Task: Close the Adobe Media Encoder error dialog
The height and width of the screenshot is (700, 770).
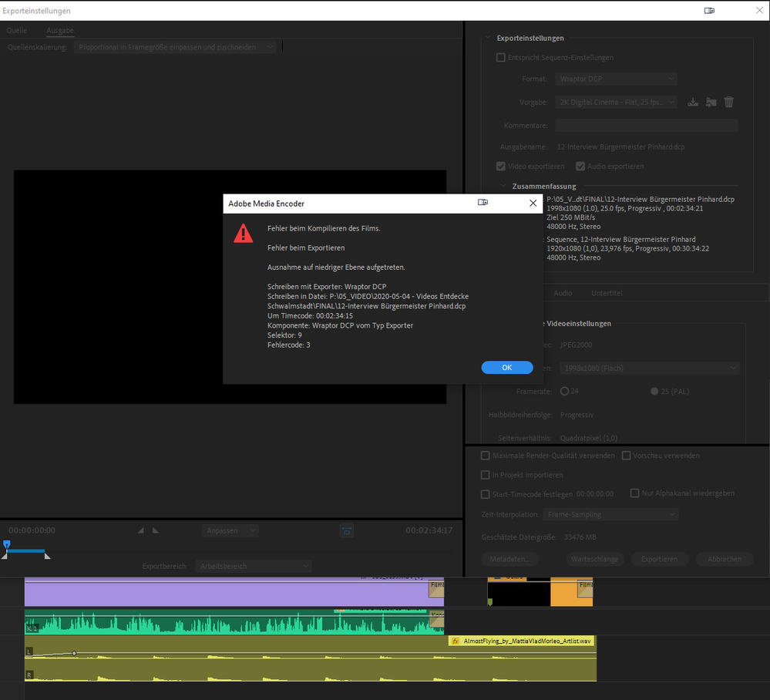Action: click(533, 203)
